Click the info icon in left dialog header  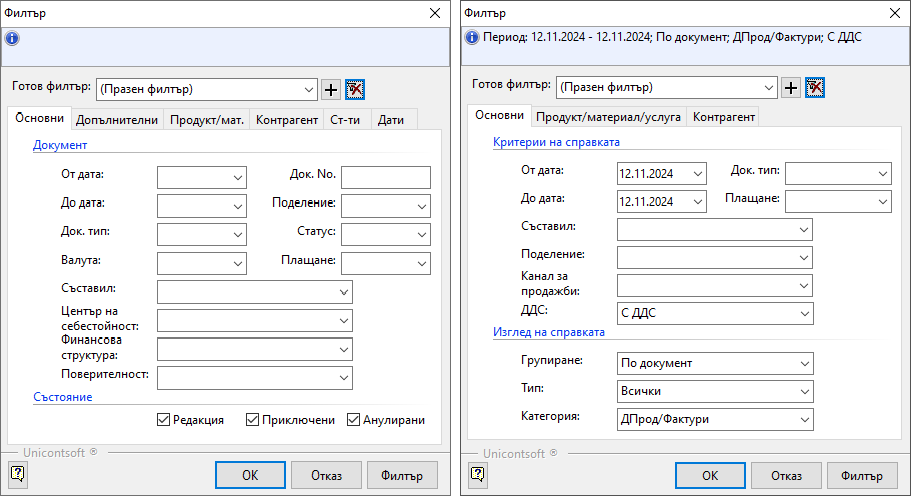click(x=12, y=39)
